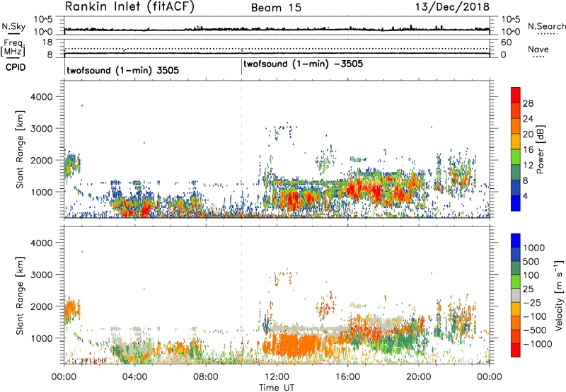This screenshot has height=392, width=566.
Task: Click the "3000" range tick in the velocity panel
Action: pos(41,275)
